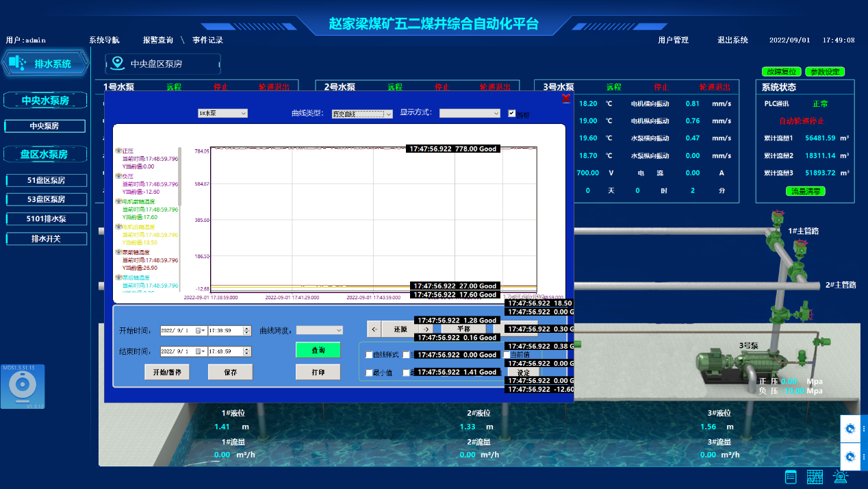868x489 pixels.
Task: Enable the 曲线样式 checkbox
Action: coord(370,355)
